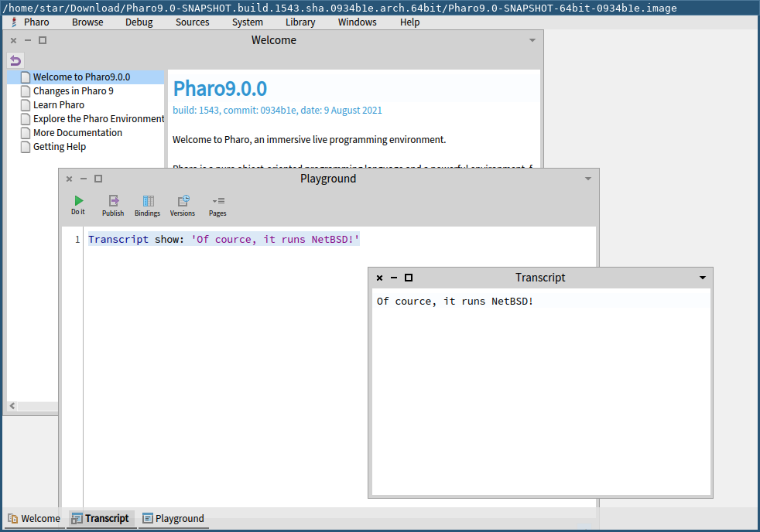Open the Library menu
This screenshot has width=760, height=532.
point(300,22)
